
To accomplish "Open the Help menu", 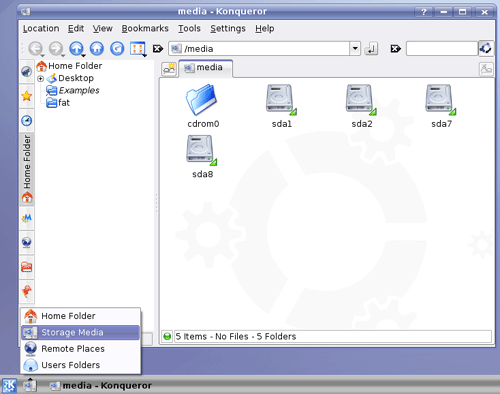I will [265, 29].
